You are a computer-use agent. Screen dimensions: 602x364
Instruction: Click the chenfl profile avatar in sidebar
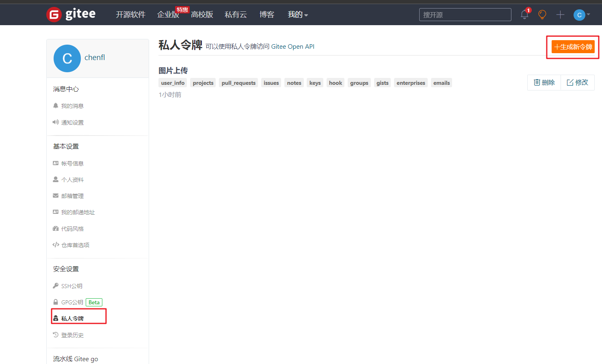click(67, 58)
